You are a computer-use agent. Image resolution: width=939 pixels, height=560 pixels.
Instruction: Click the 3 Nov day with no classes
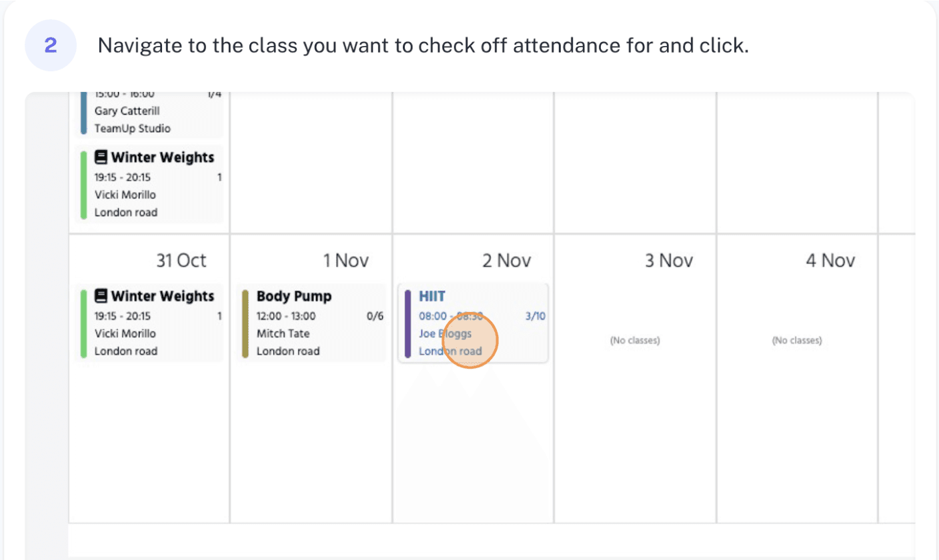click(635, 341)
